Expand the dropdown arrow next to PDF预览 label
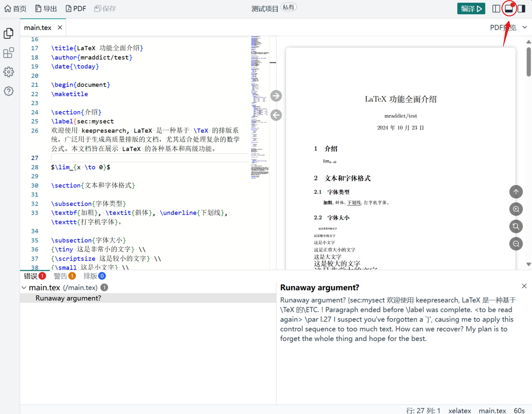 click(x=525, y=27)
